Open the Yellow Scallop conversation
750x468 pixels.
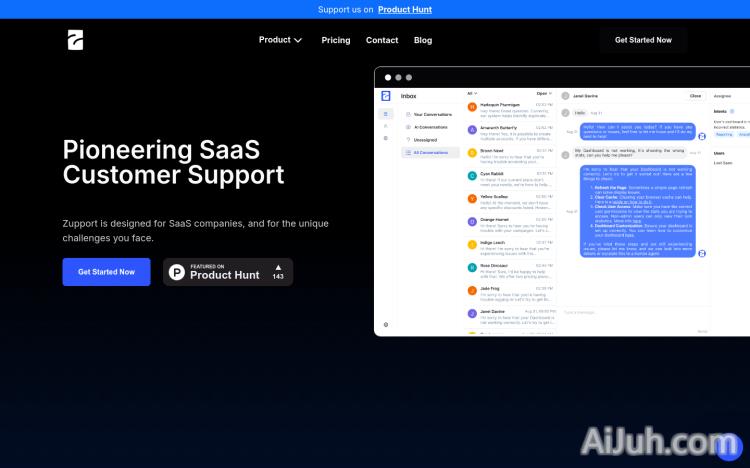[510, 201]
